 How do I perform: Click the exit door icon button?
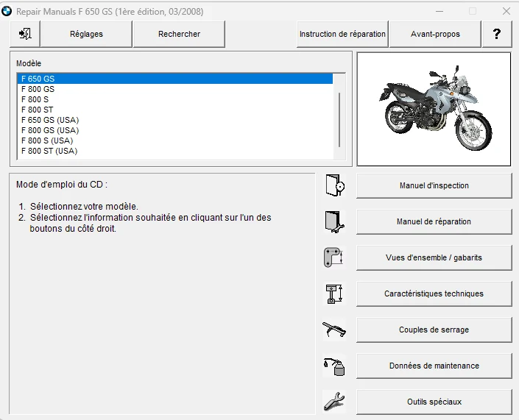click(25, 34)
